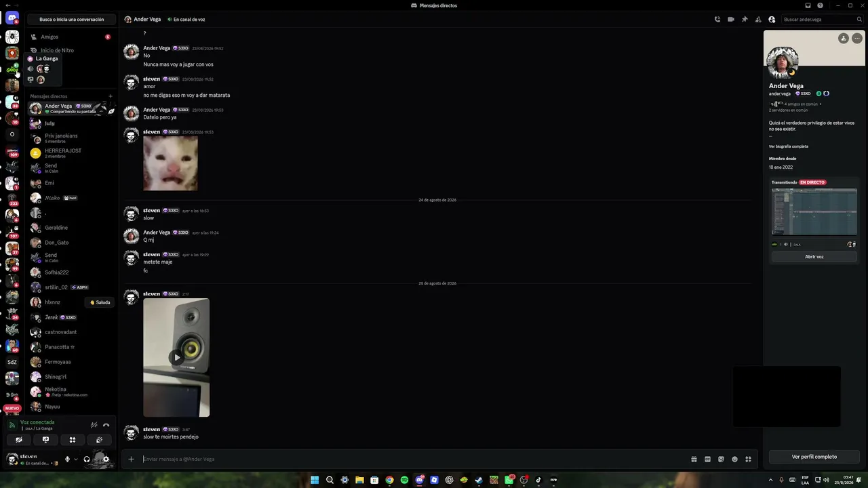Open apps launcher in message bar
This screenshot has height=488, width=868.
pyautogui.click(x=748, y=459)
